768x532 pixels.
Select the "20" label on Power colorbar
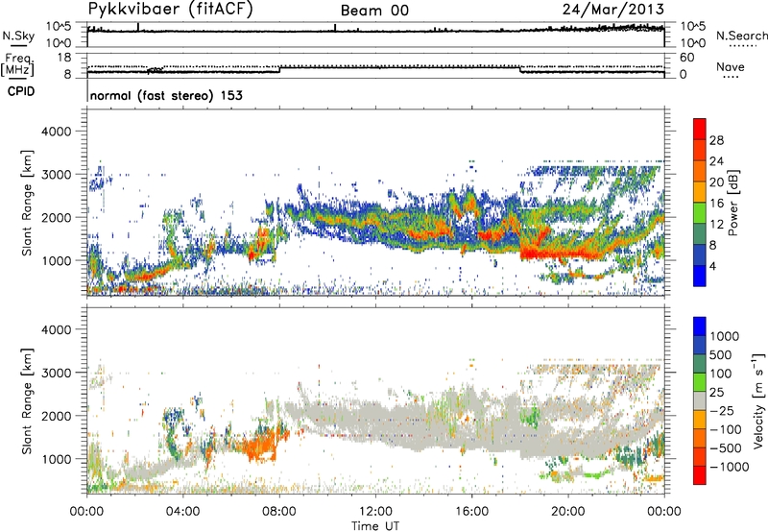pos(716,182)
